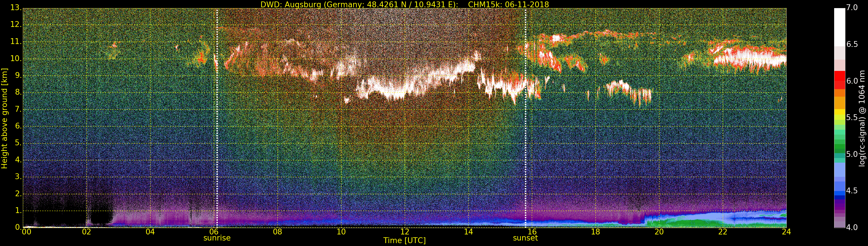Click the colorbar tick value 5.5
The height and width of the screenshot is (246, 868).
852,118
